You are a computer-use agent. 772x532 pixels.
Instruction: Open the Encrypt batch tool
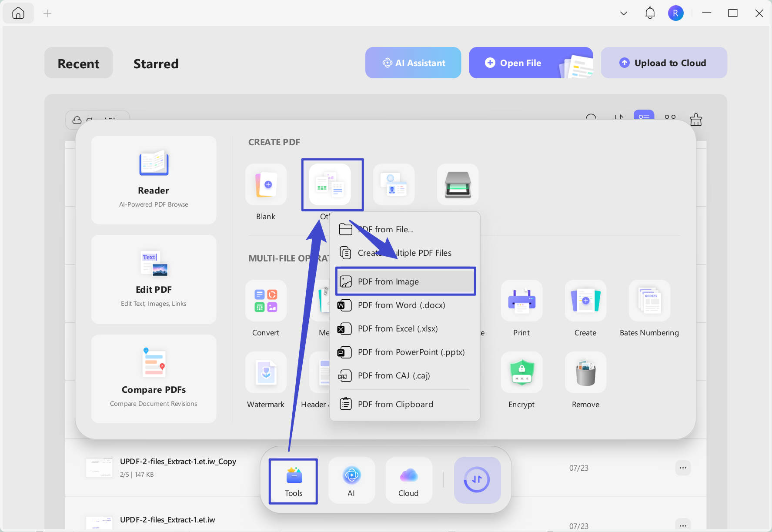(521, 372)
